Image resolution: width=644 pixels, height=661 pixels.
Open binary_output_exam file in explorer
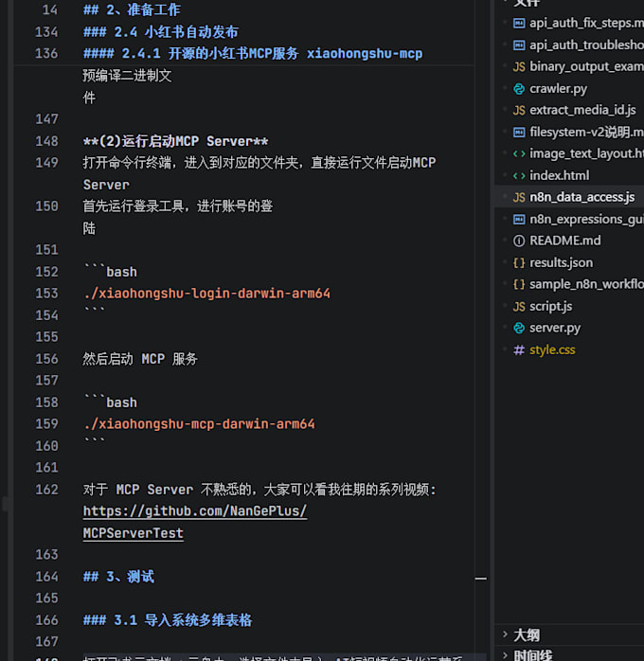[586, 66]
